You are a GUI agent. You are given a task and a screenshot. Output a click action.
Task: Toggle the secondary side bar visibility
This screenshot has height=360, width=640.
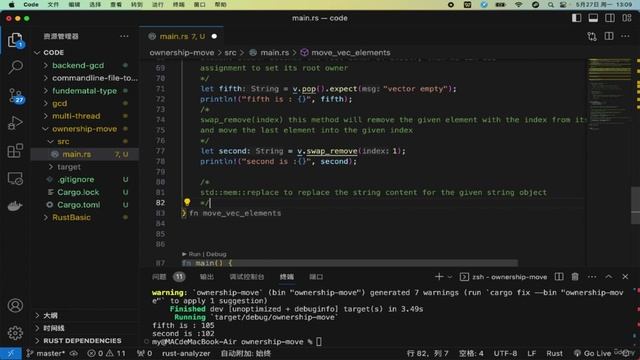coord(610,18)
